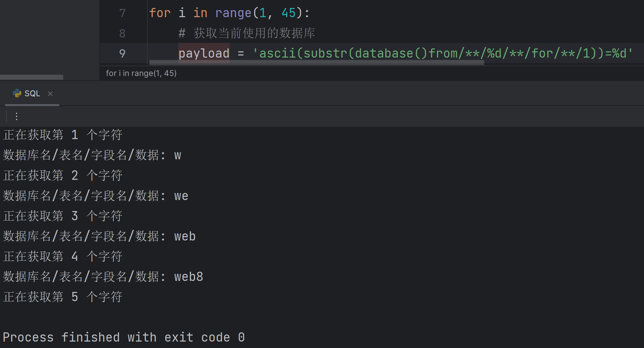
Task: Click console line showing result web
Action: pyautogui.click(x=99, y=236)
